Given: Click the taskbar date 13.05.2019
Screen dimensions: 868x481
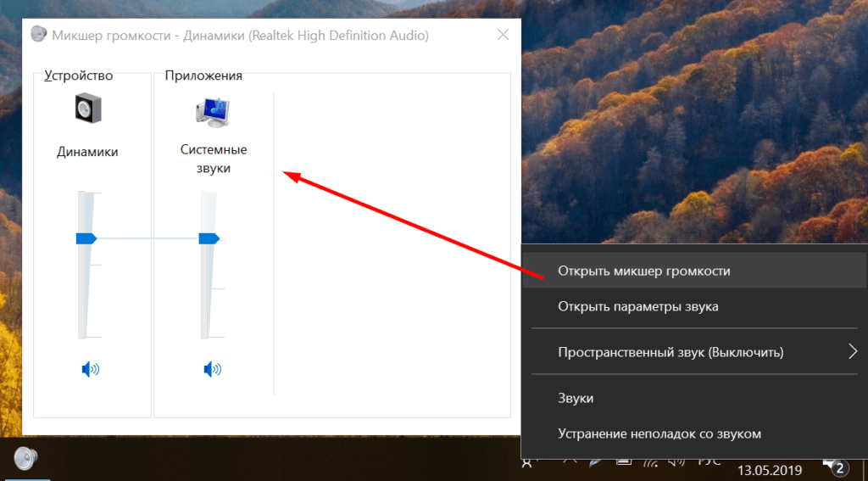Looking at the screenshot, I should (770, 471).
